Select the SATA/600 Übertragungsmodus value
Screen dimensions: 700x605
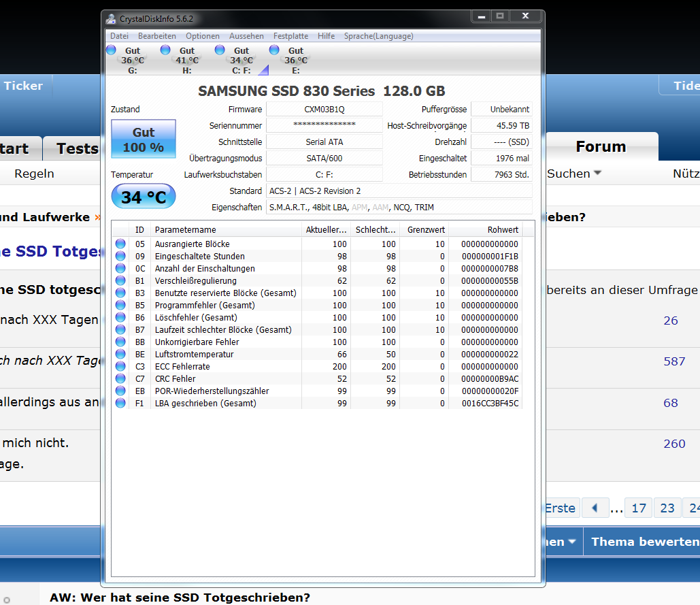point(324,159)
